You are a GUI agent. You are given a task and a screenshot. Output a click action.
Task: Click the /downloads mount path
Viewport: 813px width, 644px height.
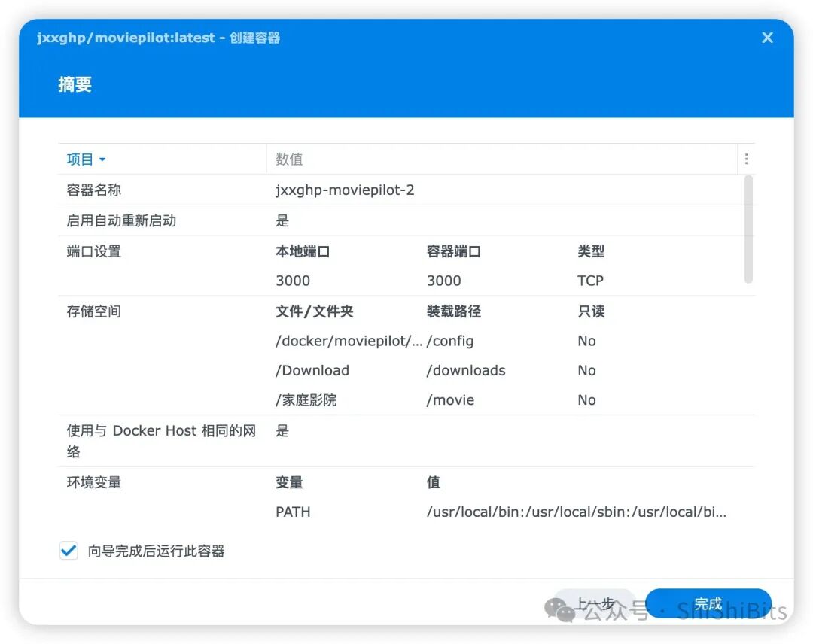pos(466,370)
